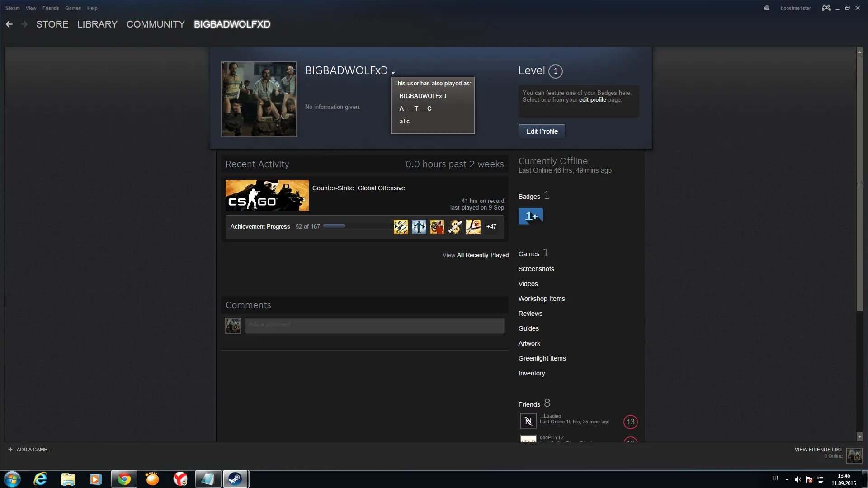Open the Badges link
Image resolution: width=868 pixels, height=488 pixels.
coord(529,197)
